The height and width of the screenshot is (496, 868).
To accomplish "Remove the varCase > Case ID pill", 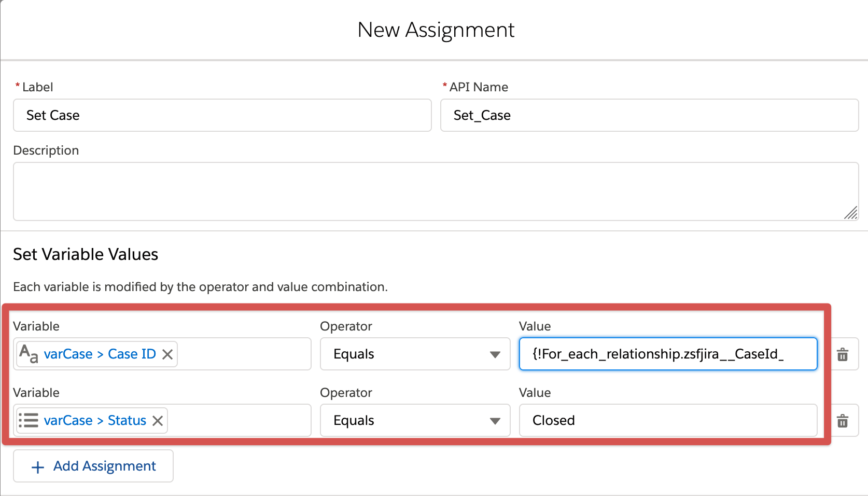I will 167,354.
